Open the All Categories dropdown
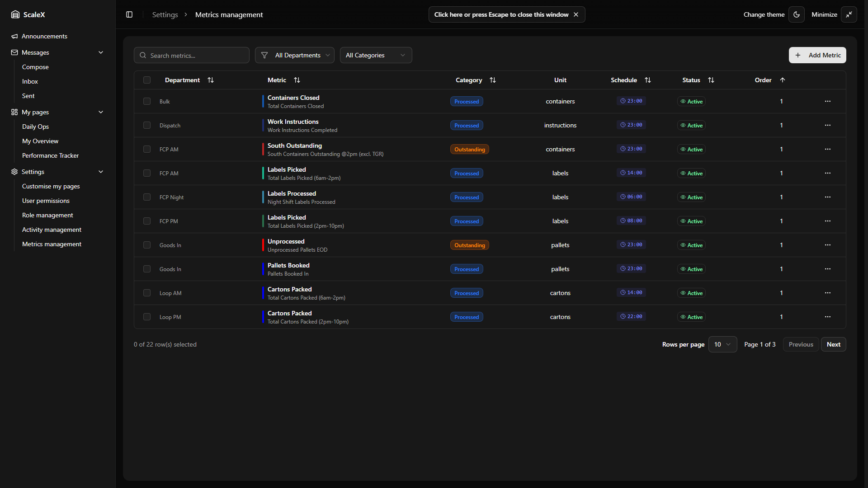The width and height of the screenshot is (868, 488). 376,55
